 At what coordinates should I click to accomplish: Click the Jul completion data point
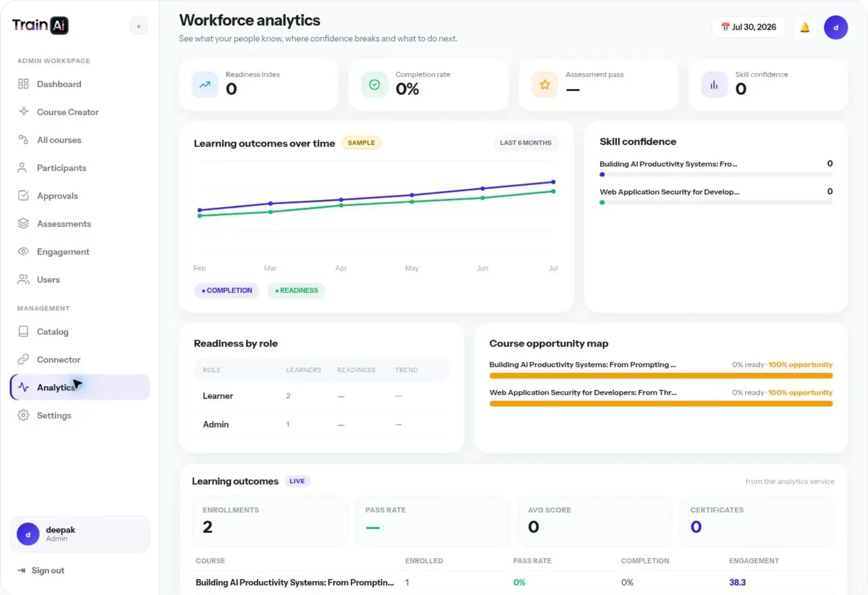553,182
